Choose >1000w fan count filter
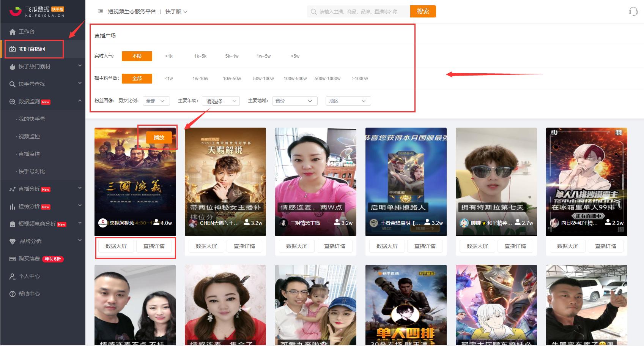 360,79
